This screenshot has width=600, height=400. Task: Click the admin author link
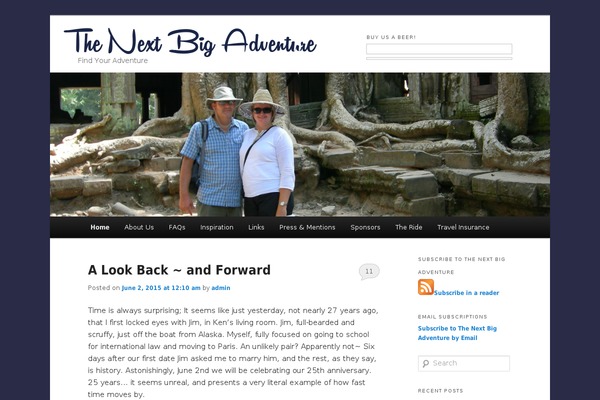221,288
